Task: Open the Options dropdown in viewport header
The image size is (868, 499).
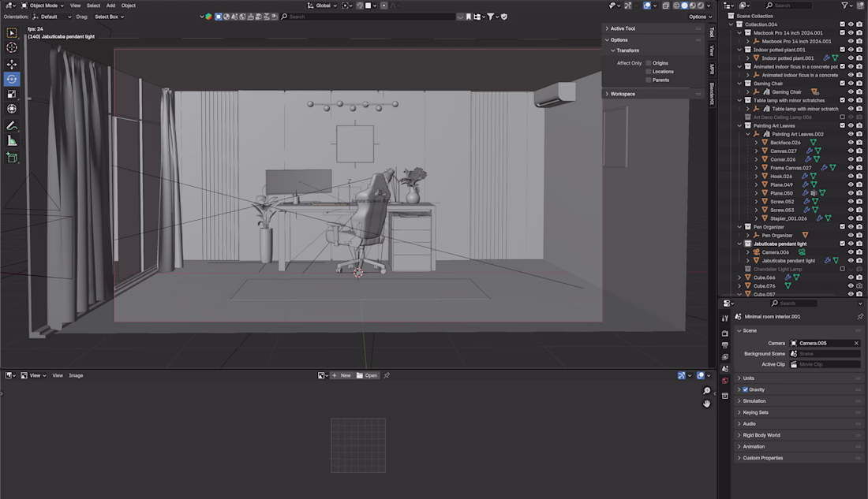Action: pyautogui.click(x=700, y=17)
